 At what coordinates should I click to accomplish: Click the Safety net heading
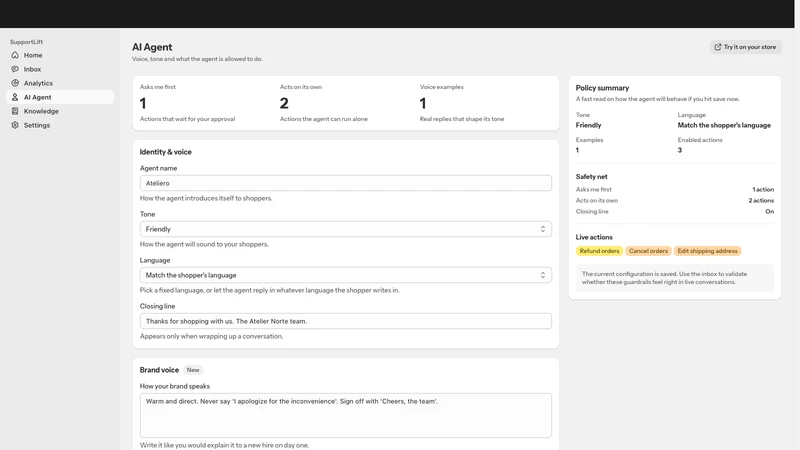(591, 177)
